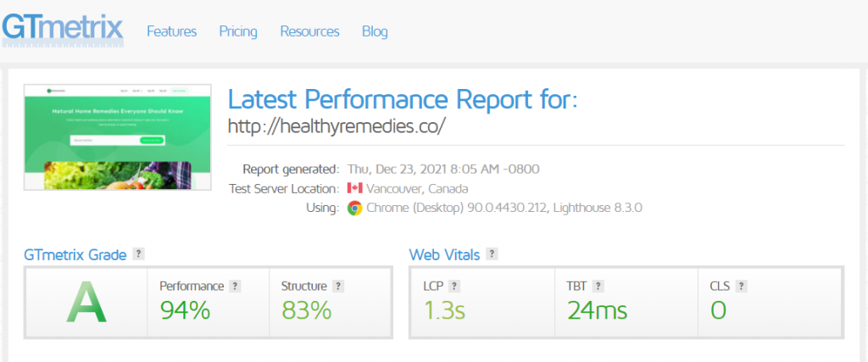This screenshot has height=362, width=868.
Task: Click question mark next to TBT
Action: click(598, 287)
